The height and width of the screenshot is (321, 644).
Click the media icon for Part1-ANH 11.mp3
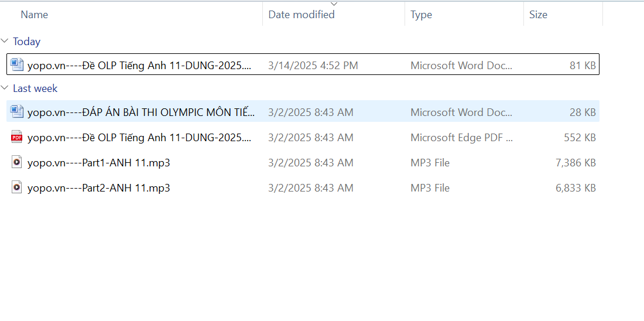[17, 162]
